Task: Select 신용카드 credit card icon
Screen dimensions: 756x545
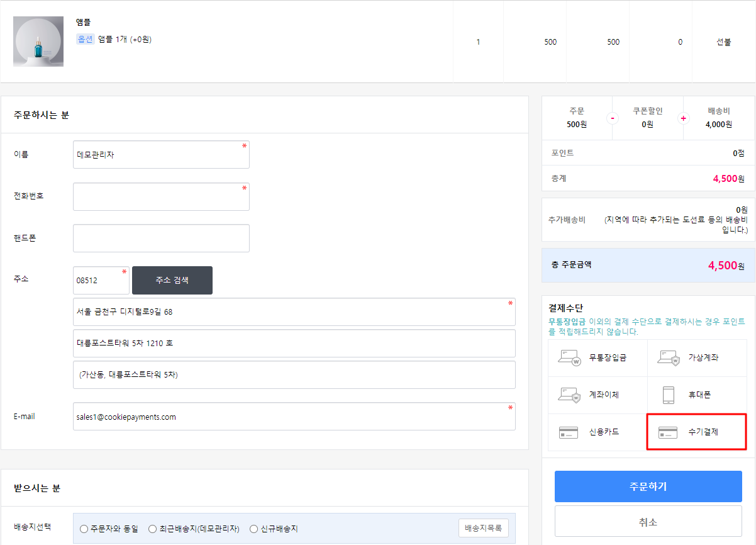Action: click(x=569, y=432)
